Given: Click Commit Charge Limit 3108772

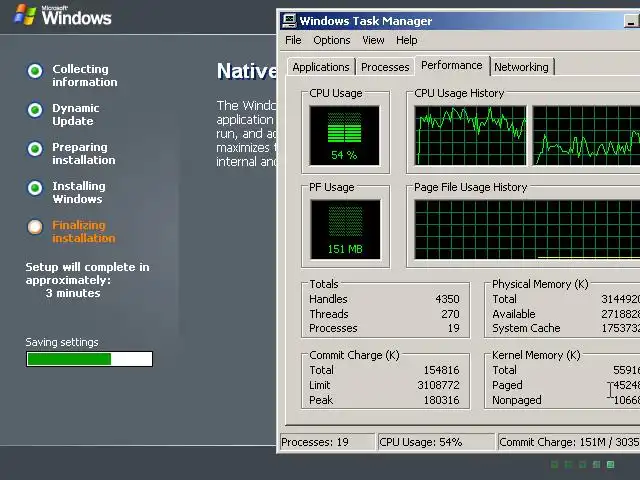Looking at the screenshot, I should [438, 385].
